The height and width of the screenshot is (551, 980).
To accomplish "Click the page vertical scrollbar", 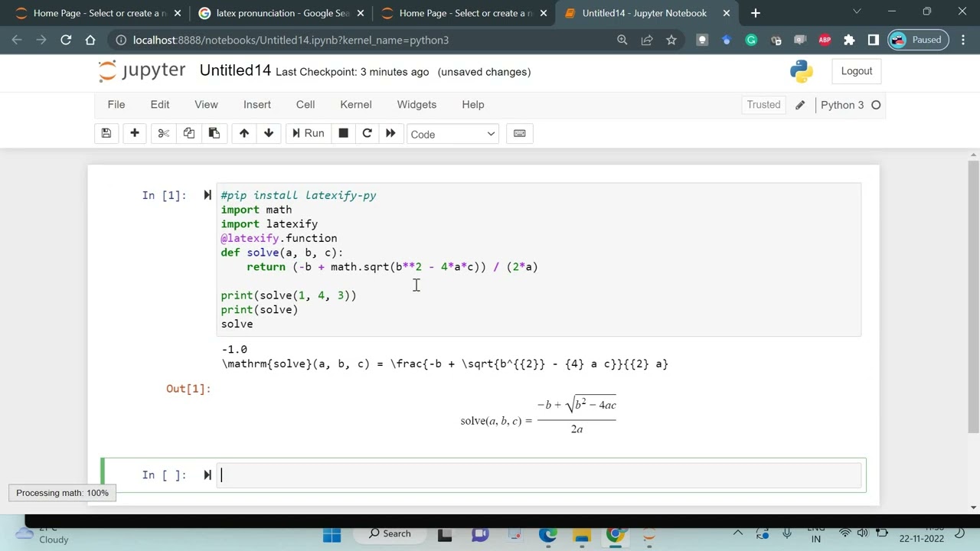I will (x=973, y=297).
